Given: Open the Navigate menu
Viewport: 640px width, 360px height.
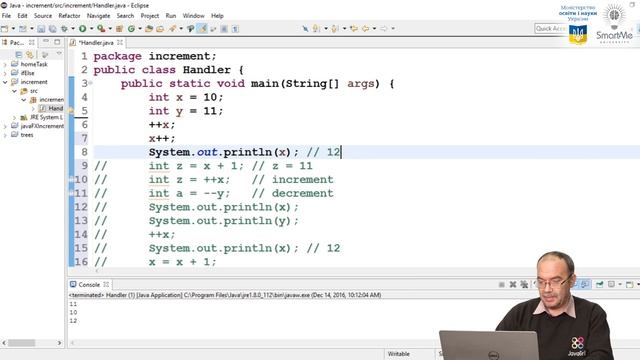Looking at the screenshot, I should pyautogui.click(x=98, y=16).
